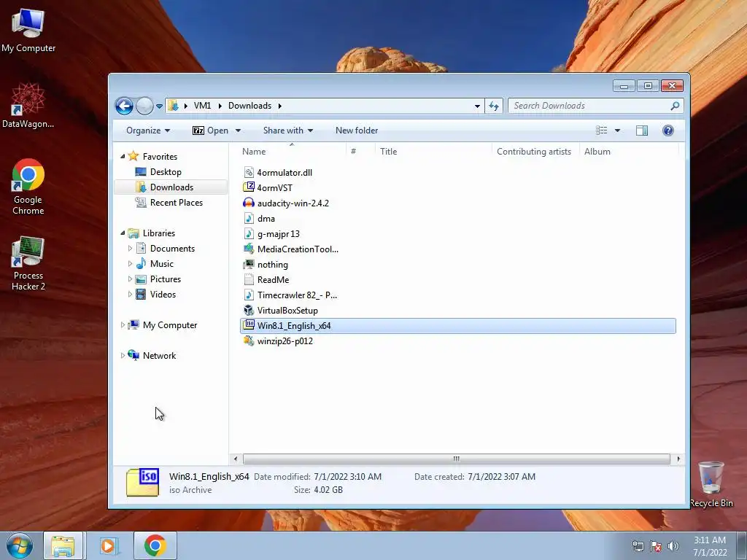Click the horizontal scrollbar thumb
747x560 pixels.
click(457, 459)
